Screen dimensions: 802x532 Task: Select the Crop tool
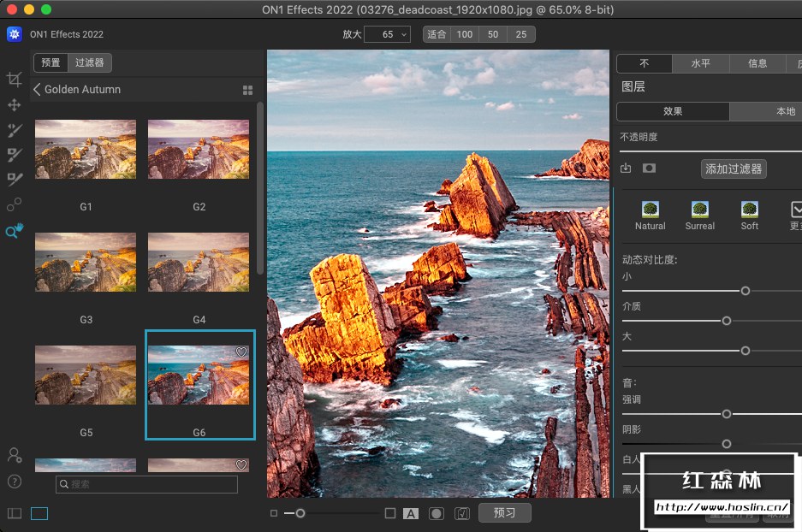pyautogui.click(x=15, y=80)
